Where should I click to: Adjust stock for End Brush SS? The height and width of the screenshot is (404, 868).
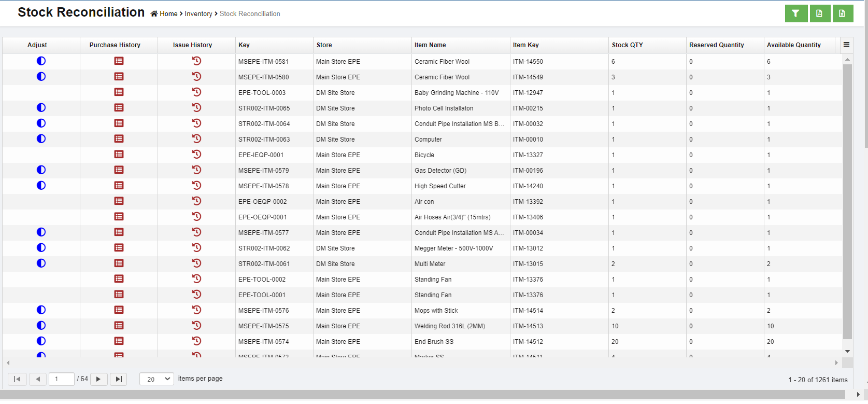tap(41, 341)
